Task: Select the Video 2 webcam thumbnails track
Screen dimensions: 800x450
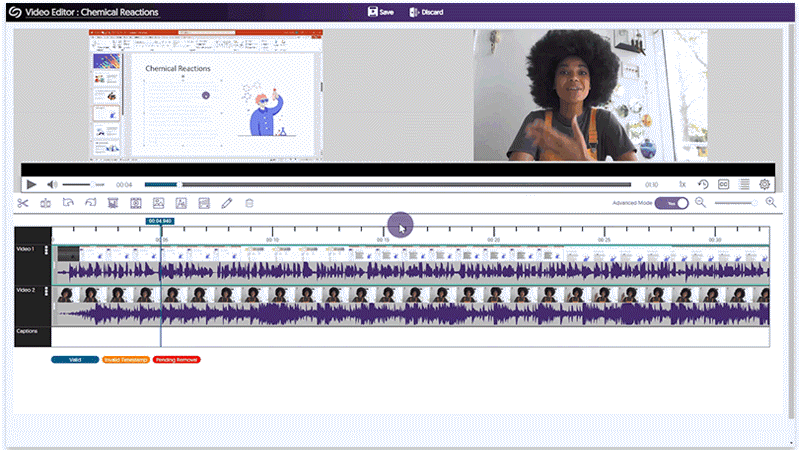Action: click(411, 294)
